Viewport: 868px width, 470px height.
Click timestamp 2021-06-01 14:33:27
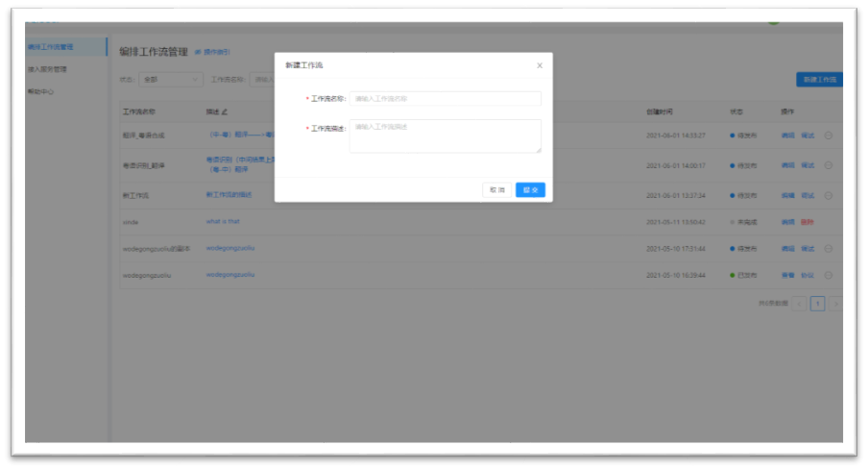tap(675, 136)
